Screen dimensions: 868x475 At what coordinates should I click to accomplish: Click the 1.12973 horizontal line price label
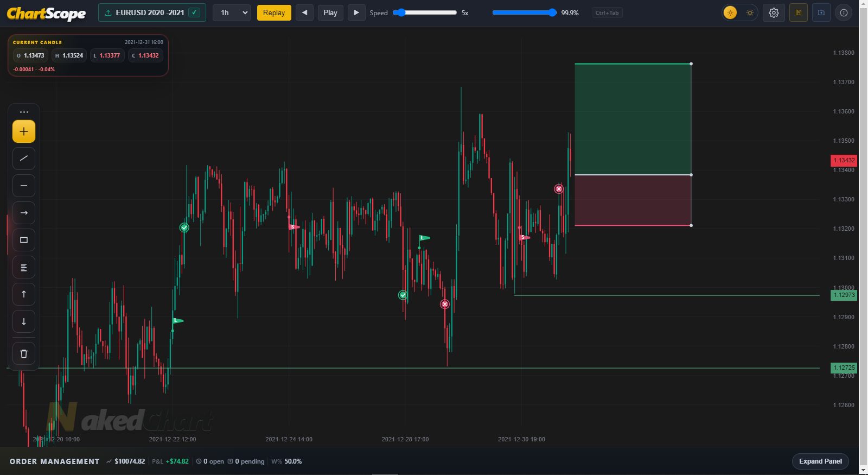[844, 295]
